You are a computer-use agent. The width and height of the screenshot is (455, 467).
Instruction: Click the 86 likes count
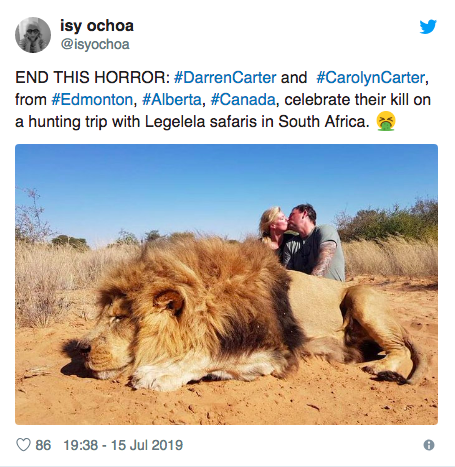[x=43, y=445]
